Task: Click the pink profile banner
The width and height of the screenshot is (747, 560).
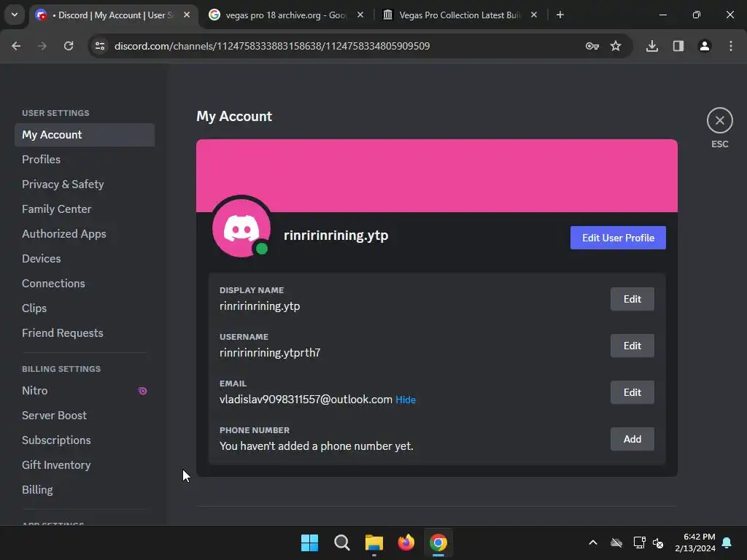Action: pos(437,176)
